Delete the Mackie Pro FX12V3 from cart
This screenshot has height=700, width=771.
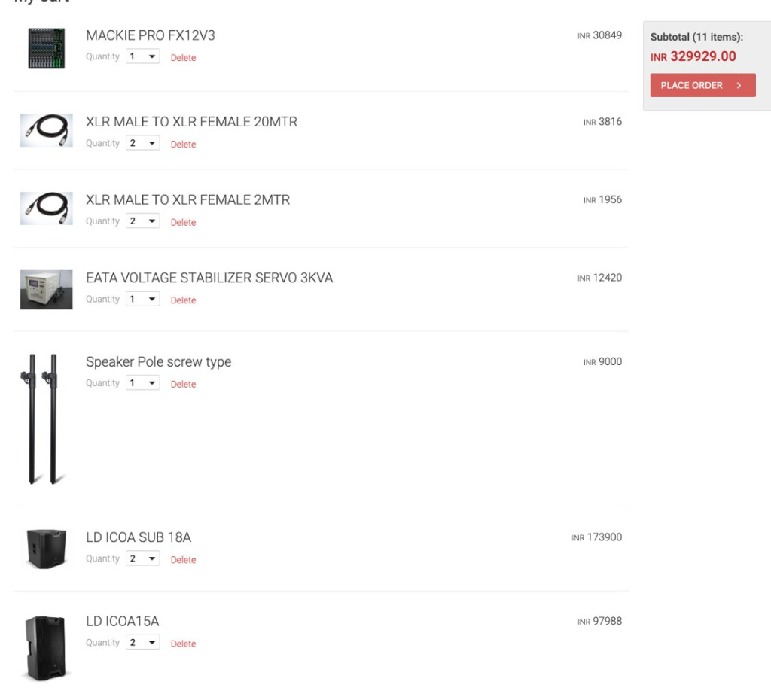pyautogui.click(x=183, y=58)
